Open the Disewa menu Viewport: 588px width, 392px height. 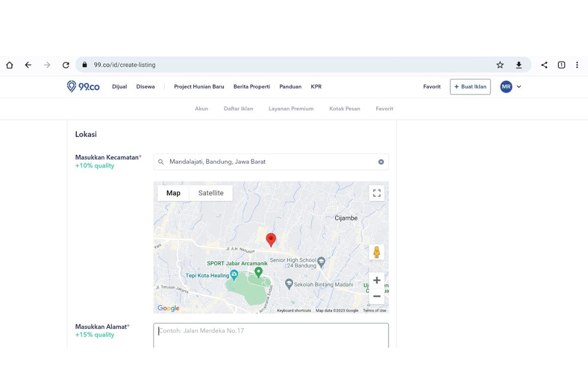[146, 87]
